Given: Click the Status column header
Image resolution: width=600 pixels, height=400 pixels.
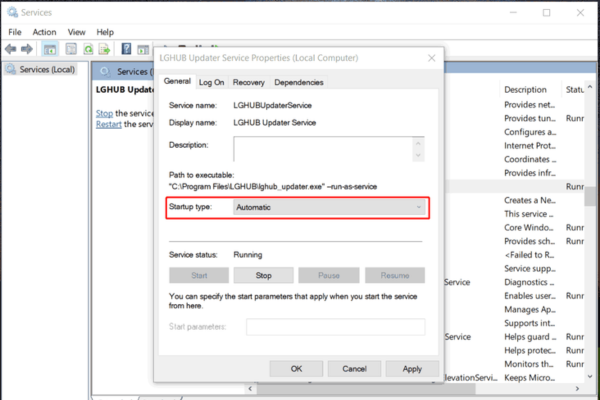Looking at the screenshot, I should [x=574, y=90].
